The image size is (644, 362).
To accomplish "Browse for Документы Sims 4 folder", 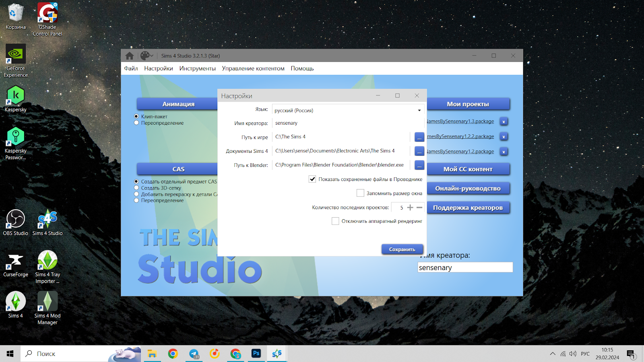I will coord(419,151).
